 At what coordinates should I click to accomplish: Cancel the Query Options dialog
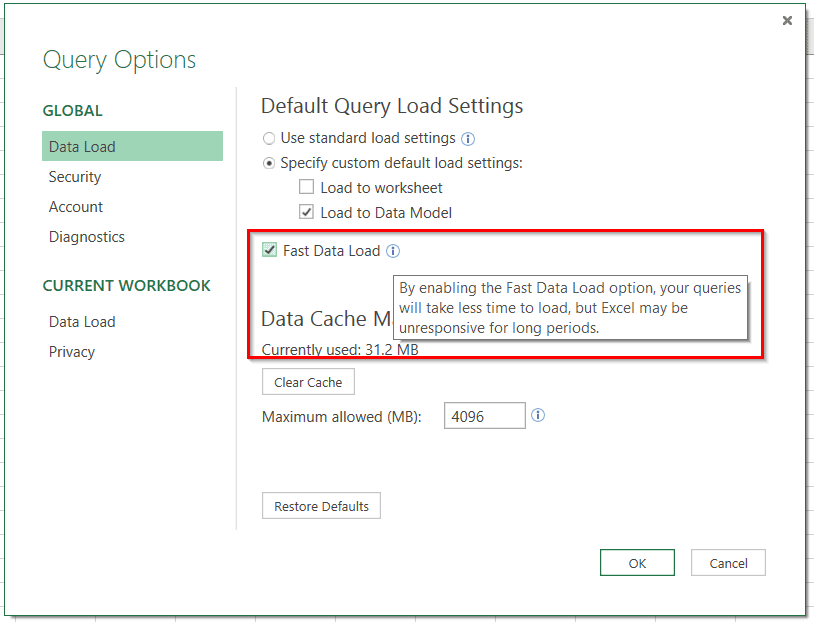coord(728,563)
